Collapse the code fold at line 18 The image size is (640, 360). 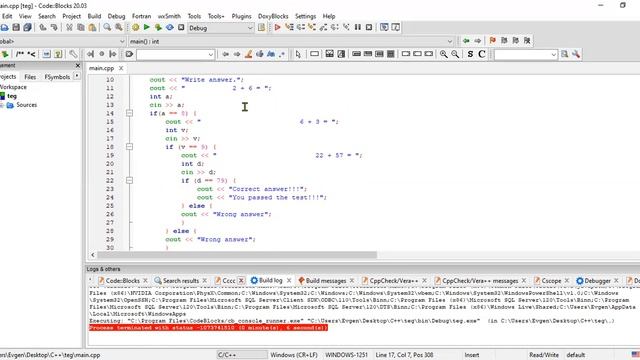[129, 147]
